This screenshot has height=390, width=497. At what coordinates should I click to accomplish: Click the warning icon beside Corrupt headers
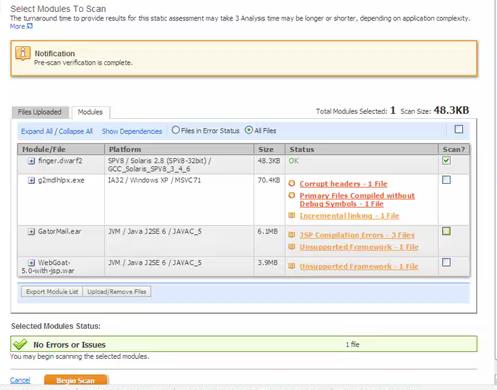click(292, 183)
